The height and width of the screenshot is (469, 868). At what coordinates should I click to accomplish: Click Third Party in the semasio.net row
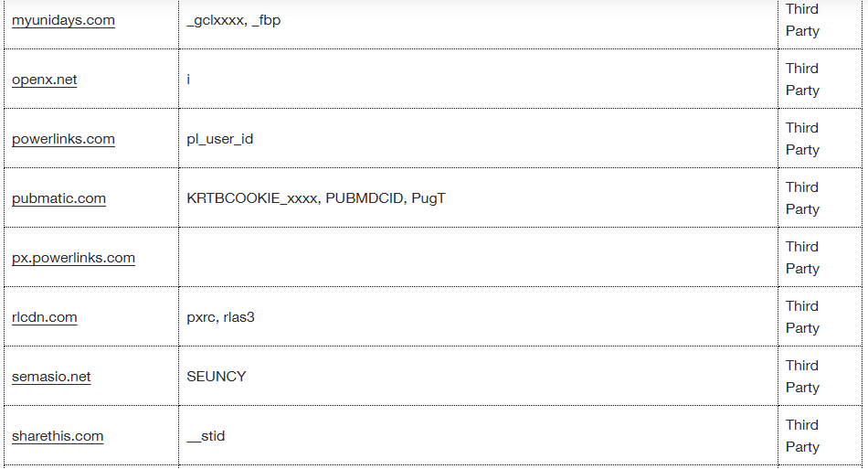tap(802, 377)
